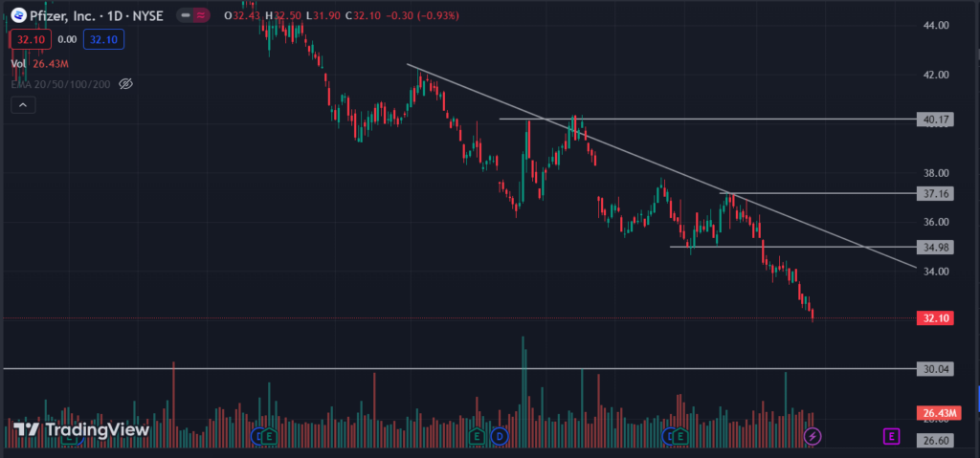Screen dimensions: 980x458
Task: Click the grey 26.60 price label on axis
Action: click(x=935, y=440)
